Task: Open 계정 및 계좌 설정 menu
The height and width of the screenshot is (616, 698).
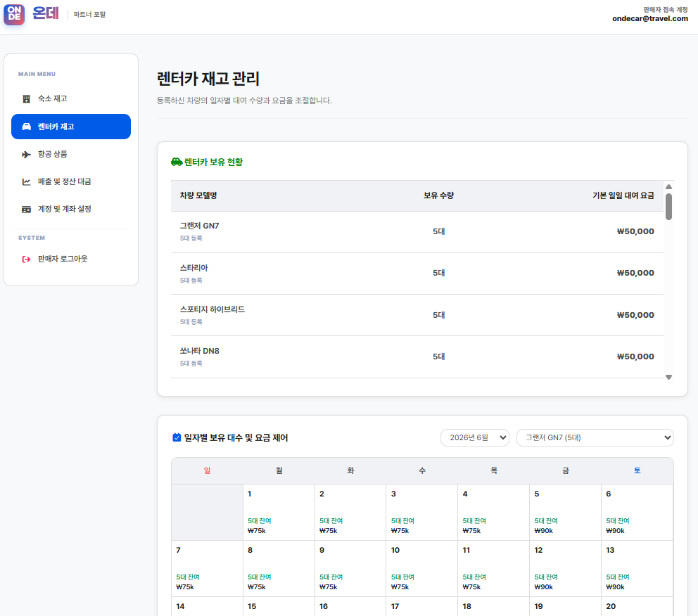Action: click(x=71, y=209)
